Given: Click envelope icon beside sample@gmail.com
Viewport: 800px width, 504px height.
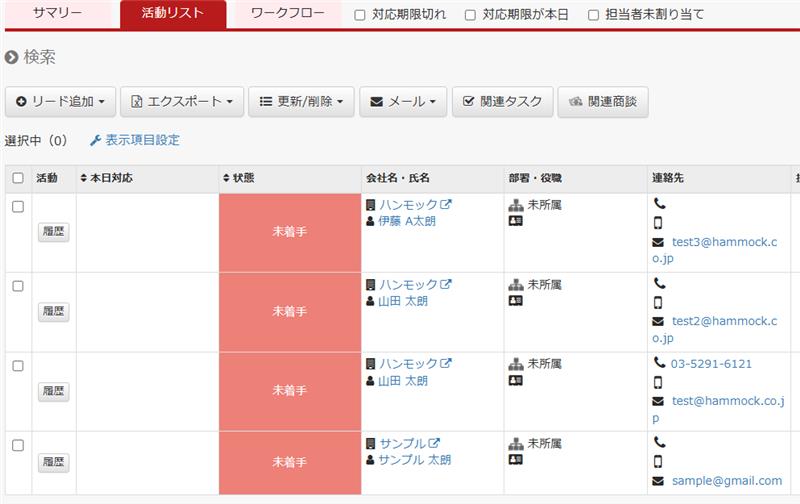Looking at the screenshot, I should pos(658,481).
